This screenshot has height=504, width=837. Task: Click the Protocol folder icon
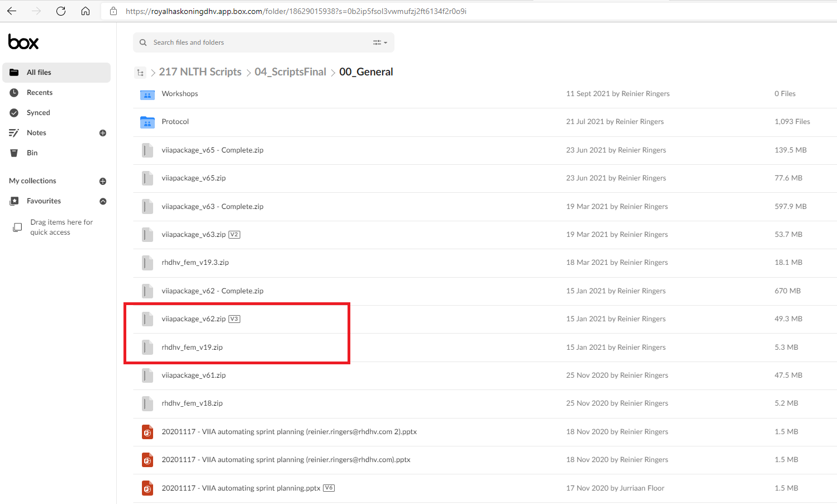coord(148,122)
